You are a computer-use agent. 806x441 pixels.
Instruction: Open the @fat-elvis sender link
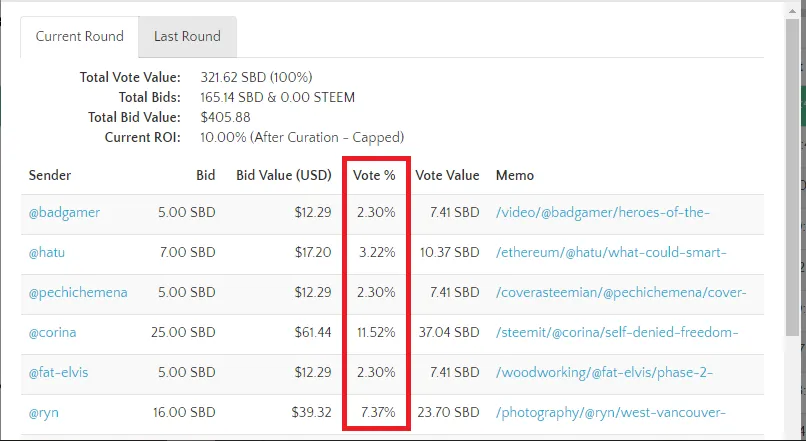59,372
